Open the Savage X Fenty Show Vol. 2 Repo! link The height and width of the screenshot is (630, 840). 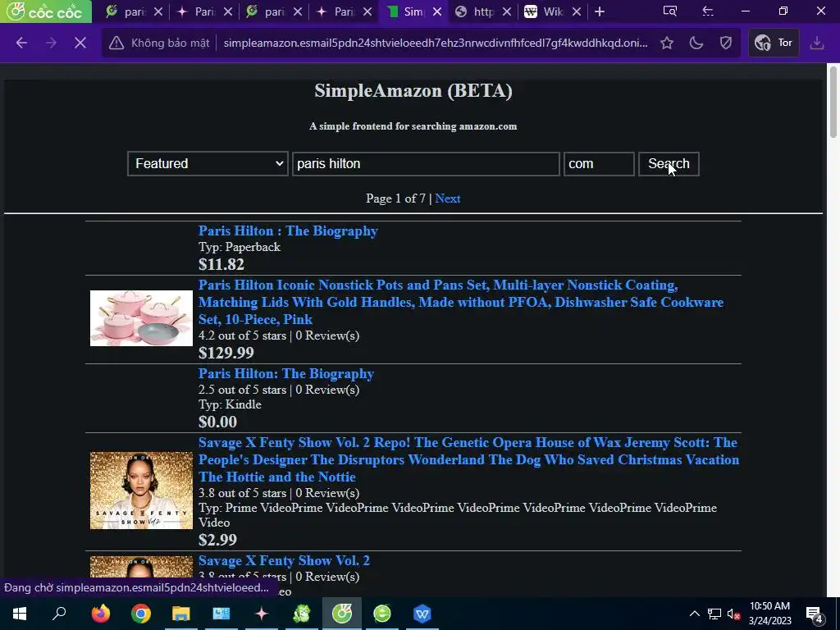coord(468,459)
